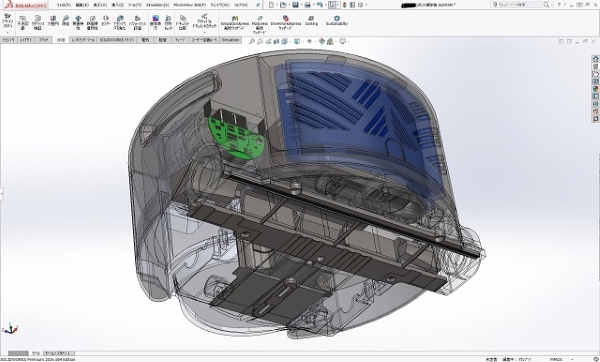Launch the SimulationXpress analysis wizard

[x=235, y=23]
